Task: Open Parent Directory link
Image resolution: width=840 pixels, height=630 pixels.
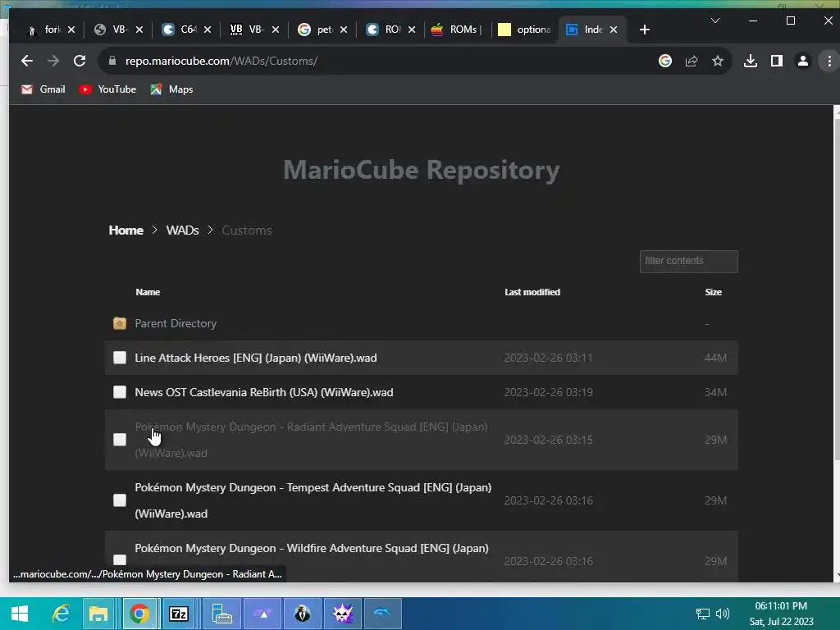Action: point(176,323)
